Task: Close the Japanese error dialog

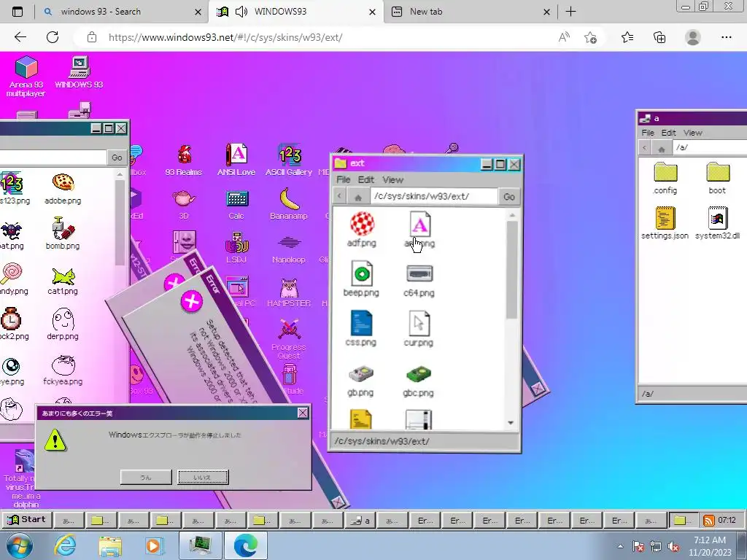Action: [303, 413]
